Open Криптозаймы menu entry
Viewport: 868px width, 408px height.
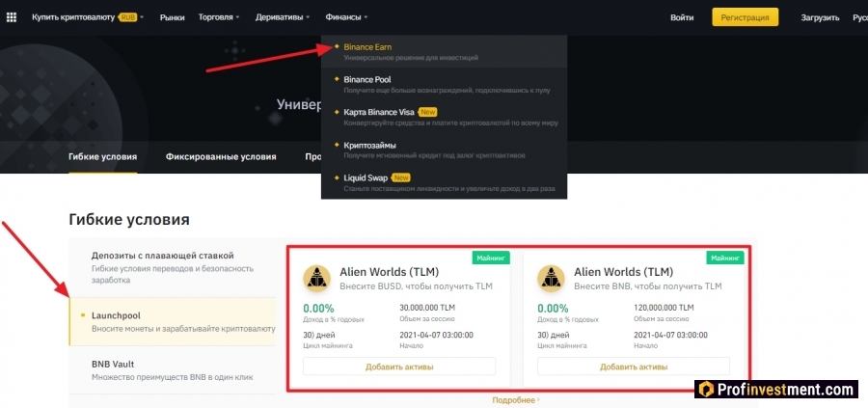tap(444, 150)
